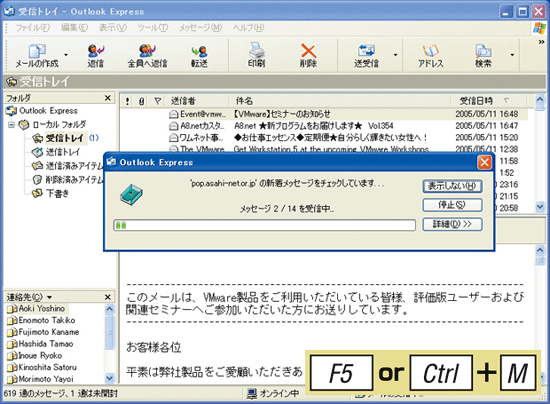Open the A8.net 新プログラム message

pos(324,126)
